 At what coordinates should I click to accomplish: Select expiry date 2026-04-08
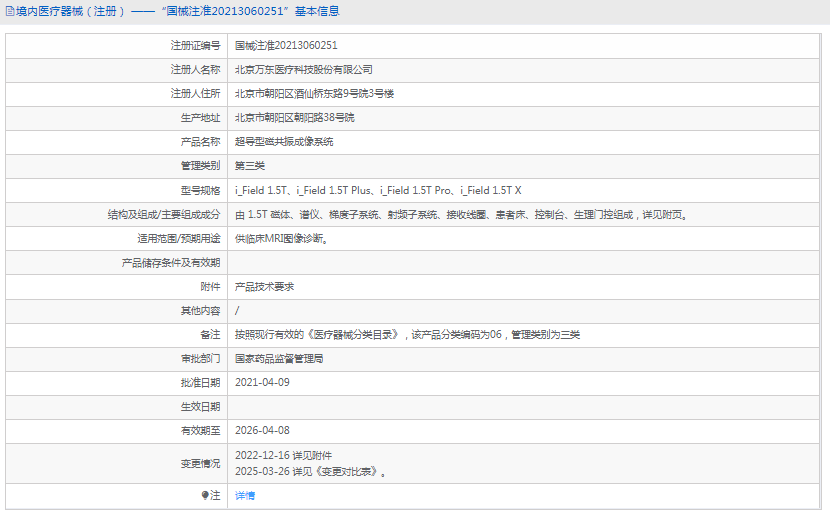click(262, 430)
